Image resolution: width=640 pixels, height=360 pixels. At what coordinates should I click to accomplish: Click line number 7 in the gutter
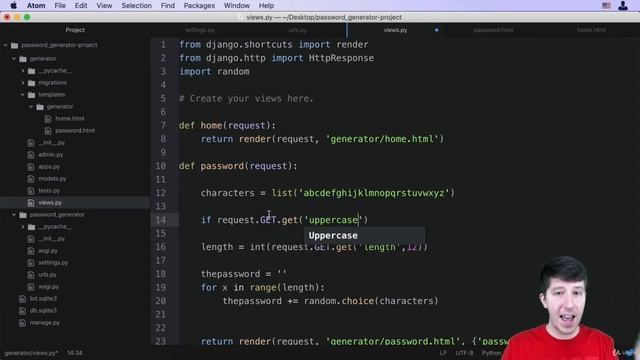pyautogui.click(x=163, y=126)
